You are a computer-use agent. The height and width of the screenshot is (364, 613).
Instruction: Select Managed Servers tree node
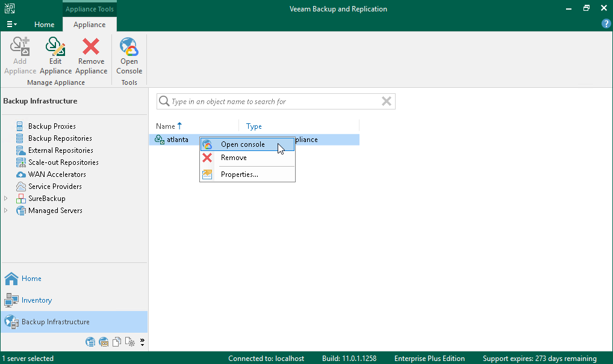(x=55, y=211)
